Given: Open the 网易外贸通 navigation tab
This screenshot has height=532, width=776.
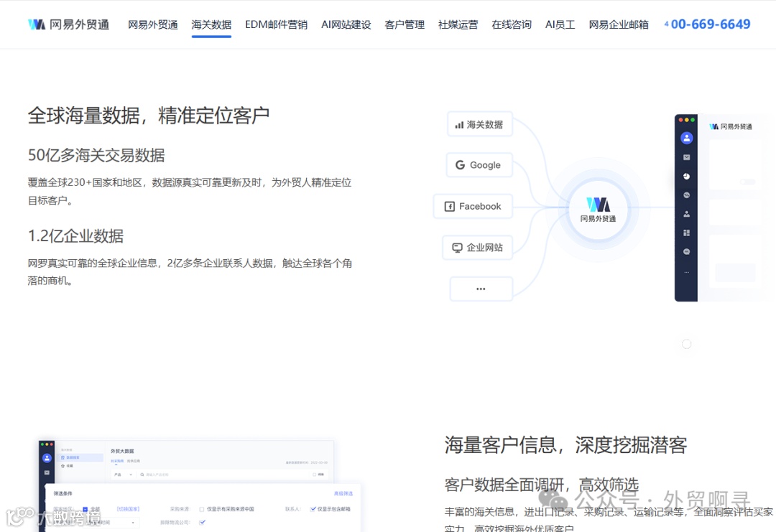Looking at the screenshot, I should (153, 24).
